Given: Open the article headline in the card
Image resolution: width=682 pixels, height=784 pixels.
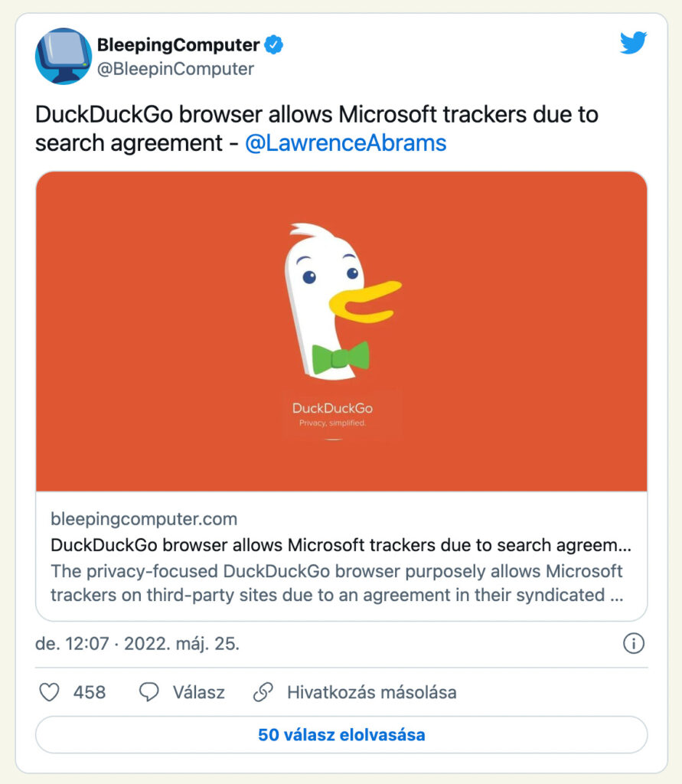Looking at the screenshot, I should pos(341,545).
